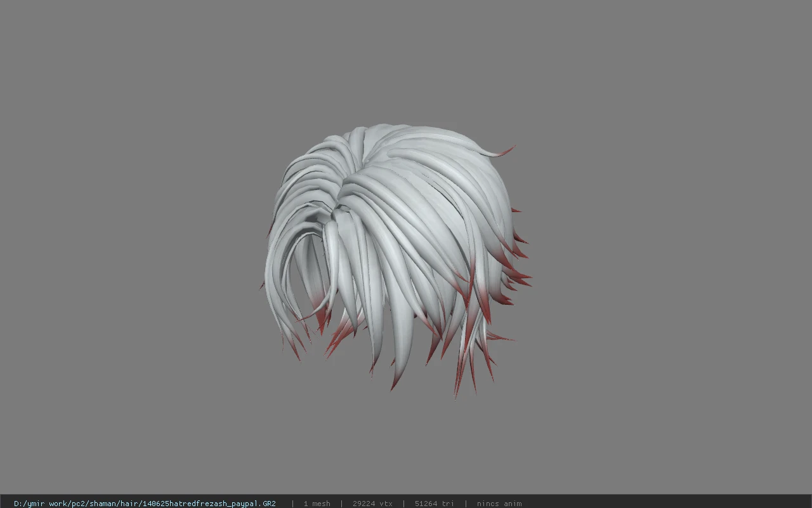The height and width of the screenshot is (508, 812).
Task: Click the GR2 file path in status bar
Action: tap(145, 504)
